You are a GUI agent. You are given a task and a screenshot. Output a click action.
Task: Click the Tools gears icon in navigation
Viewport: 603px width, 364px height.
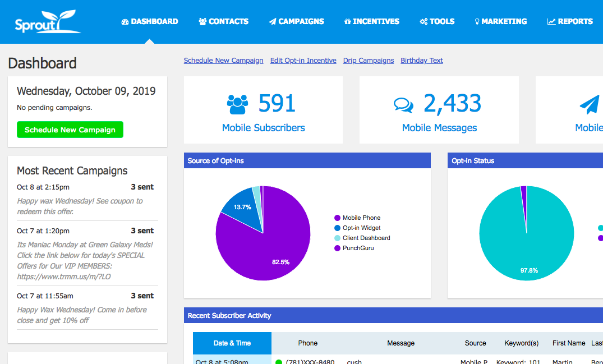[x=424, y=21]
